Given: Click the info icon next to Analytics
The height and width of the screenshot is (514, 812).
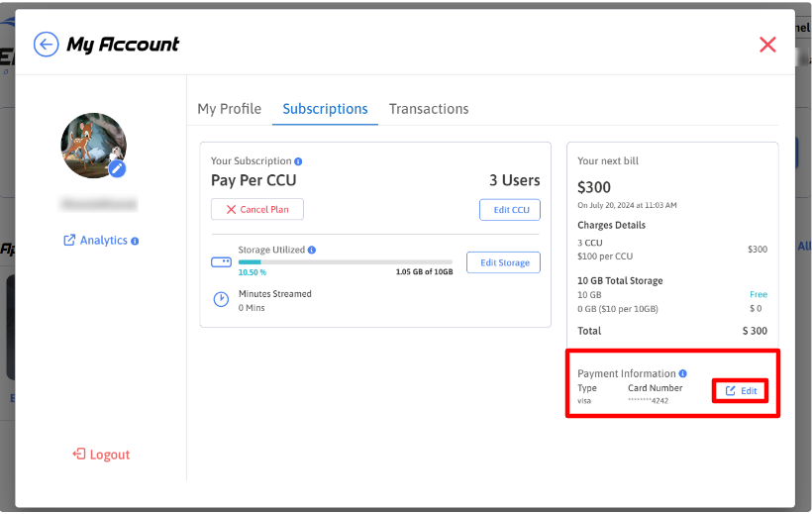Looking at the screenshot, I should point(135,241).
